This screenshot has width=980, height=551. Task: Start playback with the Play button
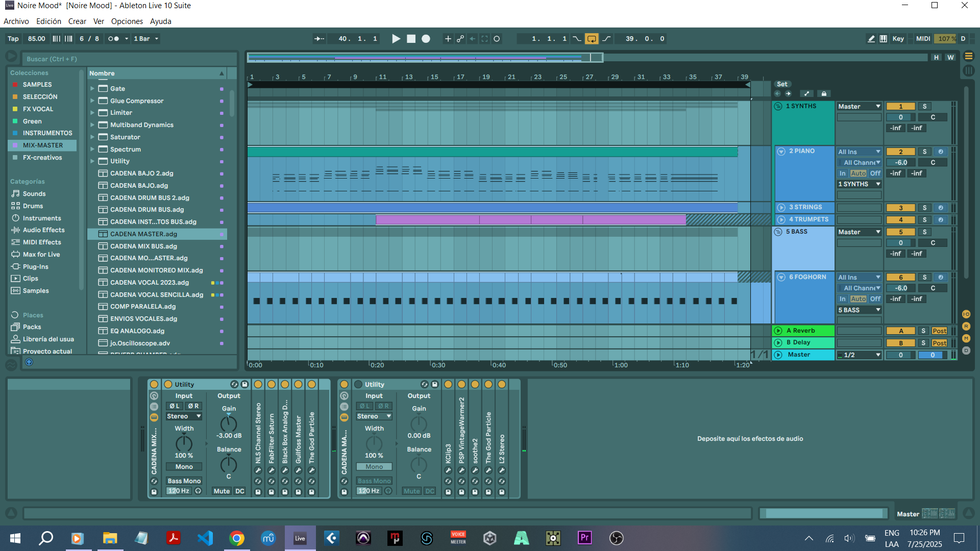click(396, 39)
